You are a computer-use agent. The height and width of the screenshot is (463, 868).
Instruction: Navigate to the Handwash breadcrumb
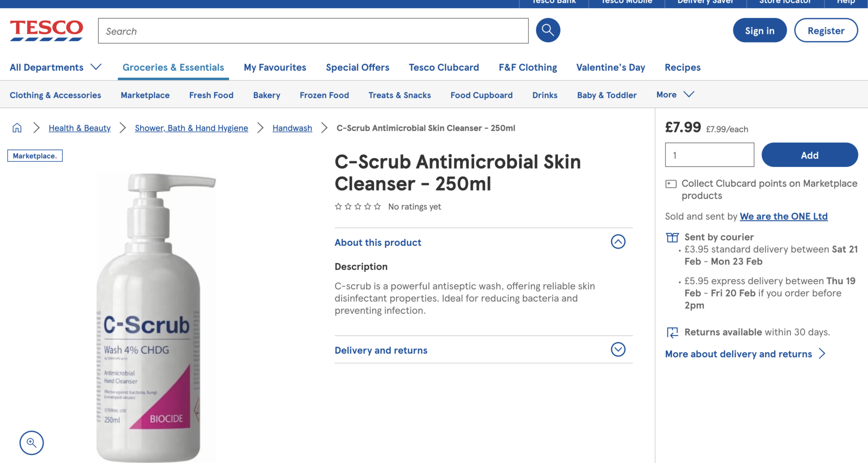[x=292, y=128]
